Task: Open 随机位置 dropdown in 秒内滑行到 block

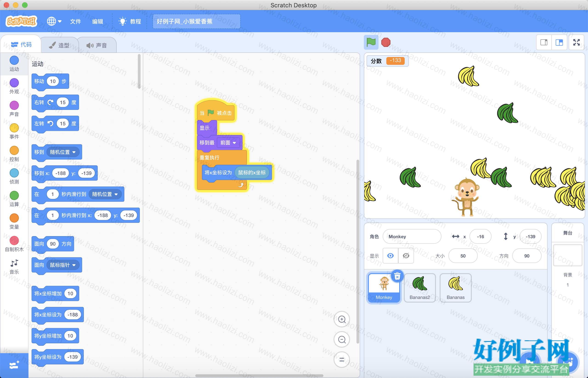Action: pos(105,194)
